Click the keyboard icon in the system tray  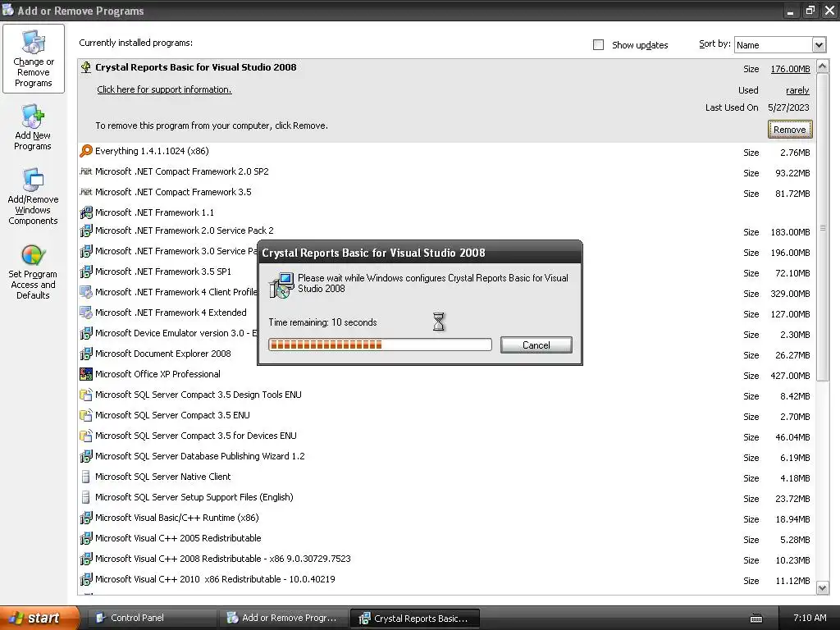[x=756, y=619]
